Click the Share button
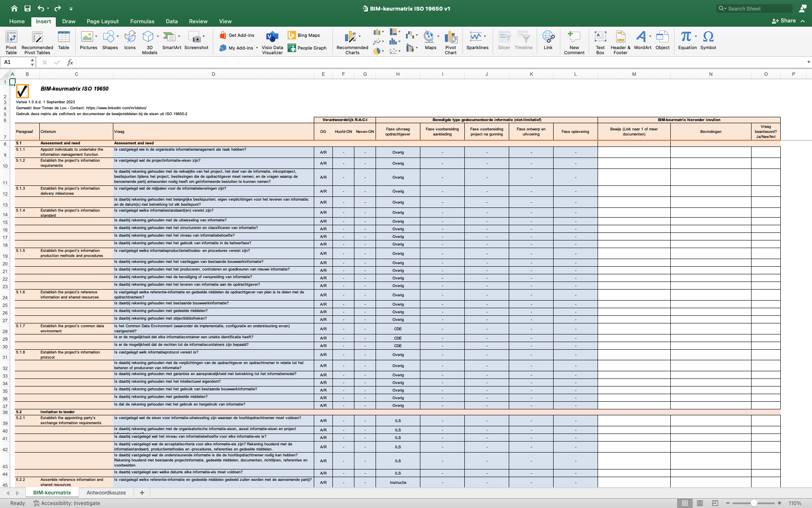 (x=784, y=21)
